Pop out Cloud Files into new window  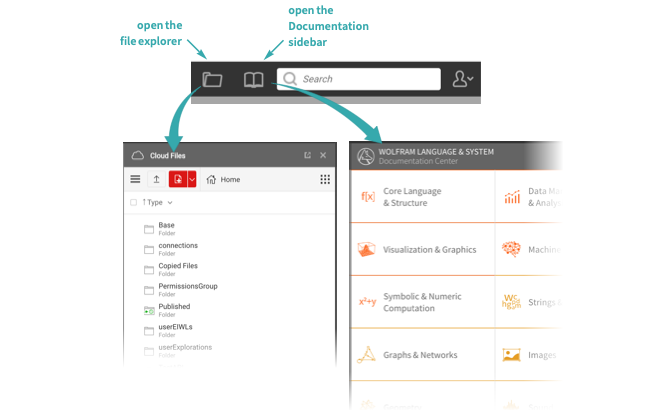tap(307, 156)
